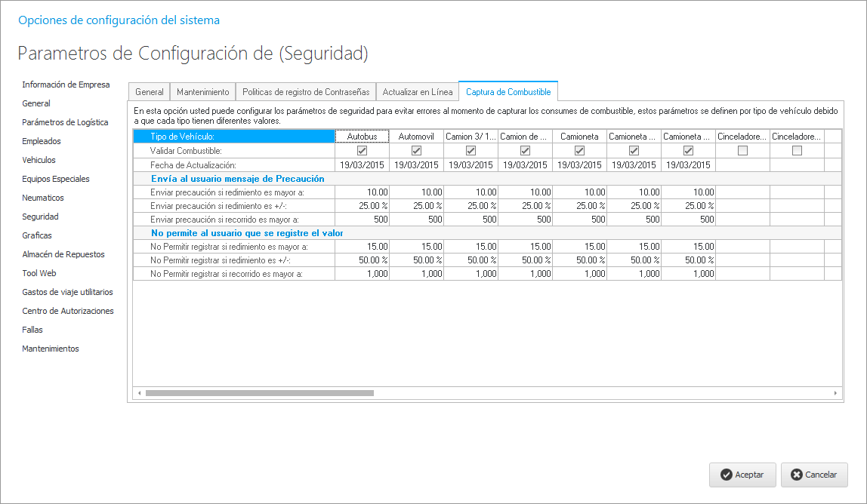The height and width of the screenshot is (504, 867).
Task: Open Información de Empresa in sidebar
Action: 66,85
